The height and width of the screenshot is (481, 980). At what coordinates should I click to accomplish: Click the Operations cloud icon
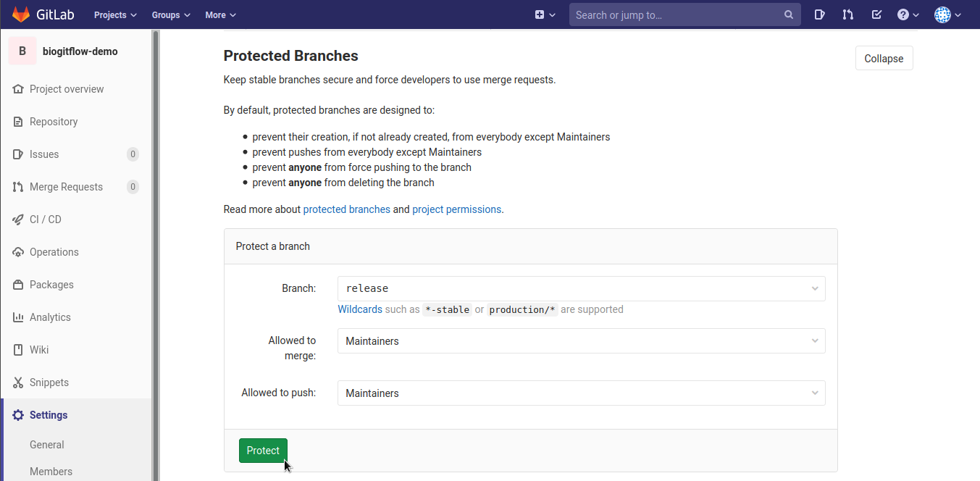coord(18,252)
